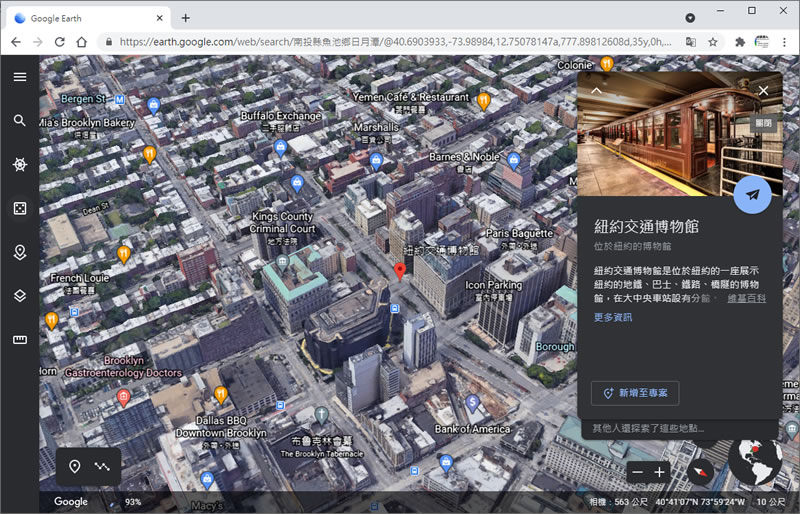Viewport: 800px width, 514px height.
Task: Close the museum info card
Action: [x=763, y=90]
